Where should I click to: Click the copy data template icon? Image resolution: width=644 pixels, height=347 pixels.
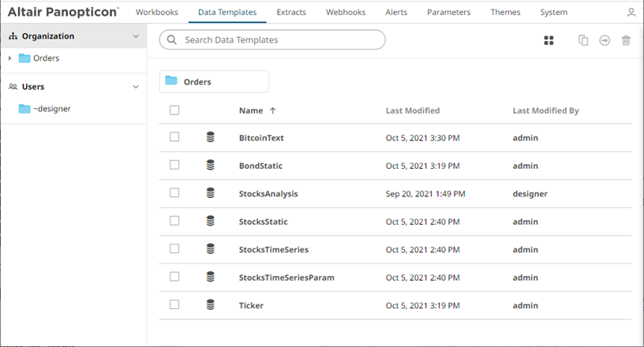pyautogui.click(x=583, y=40)
